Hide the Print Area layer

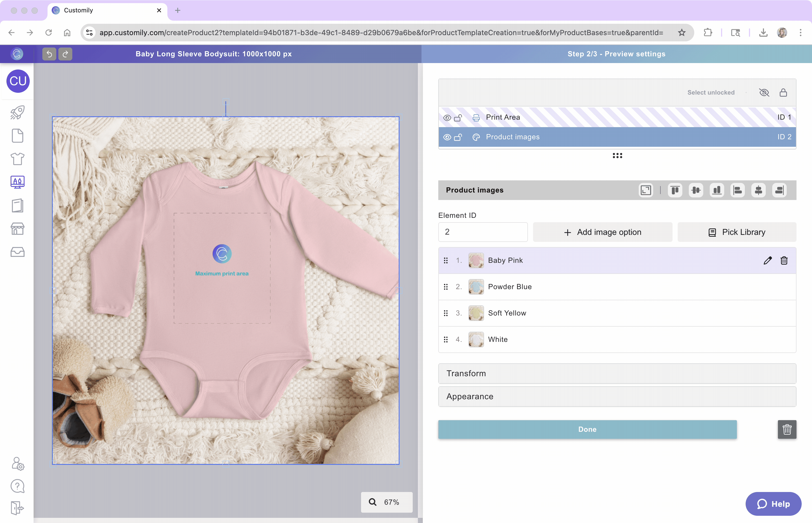pos(447,118)
